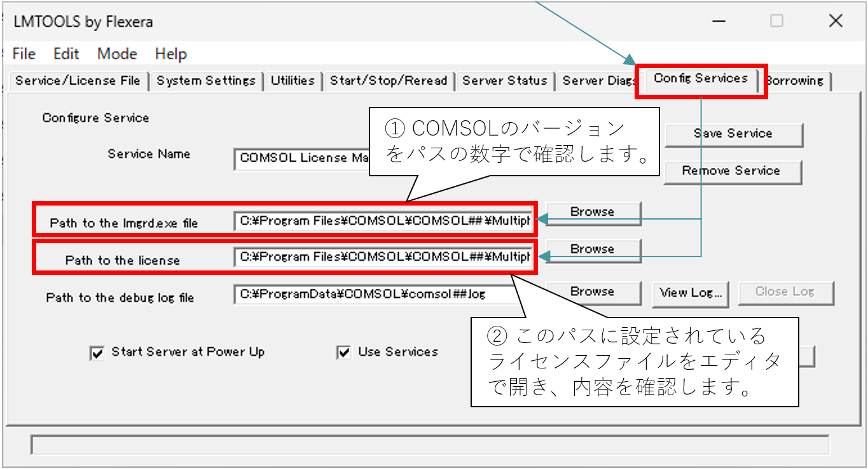Click the Save Service button
Viewport: 868px width, 469px height.
pyautogui.click(x=733, y=134)
